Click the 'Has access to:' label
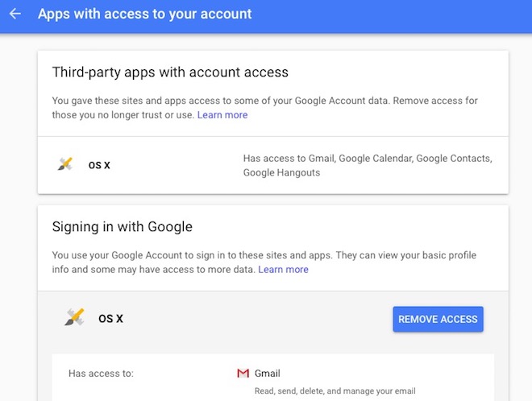This screenshot has width=532, height=401. (x=101, y=374)
